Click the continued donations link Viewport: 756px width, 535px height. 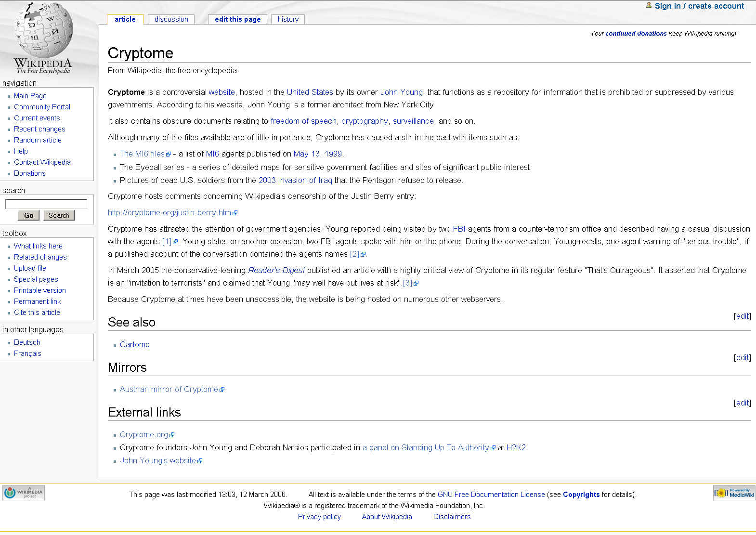click(636, 33)
